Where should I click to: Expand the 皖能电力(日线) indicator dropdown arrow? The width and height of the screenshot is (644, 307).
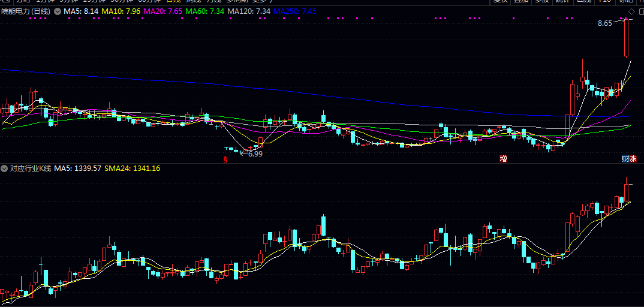coord(56,11)
